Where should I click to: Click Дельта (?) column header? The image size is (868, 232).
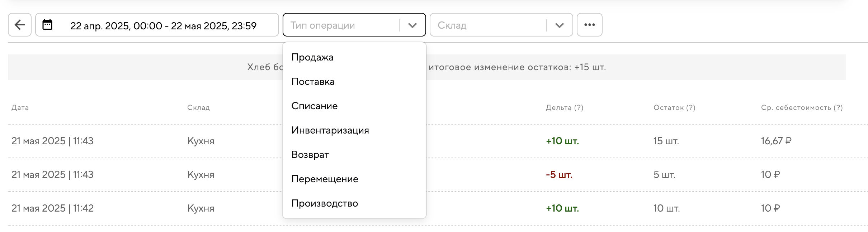pos(564,108)
